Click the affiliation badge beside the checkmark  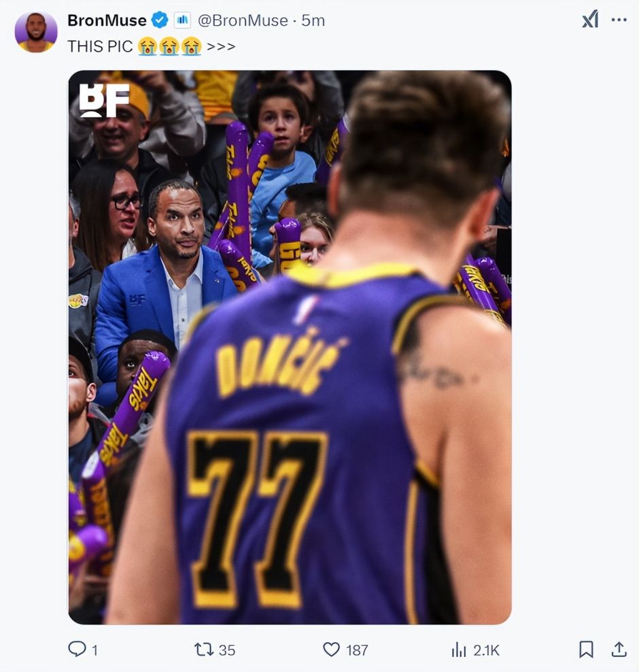[182, 20]
